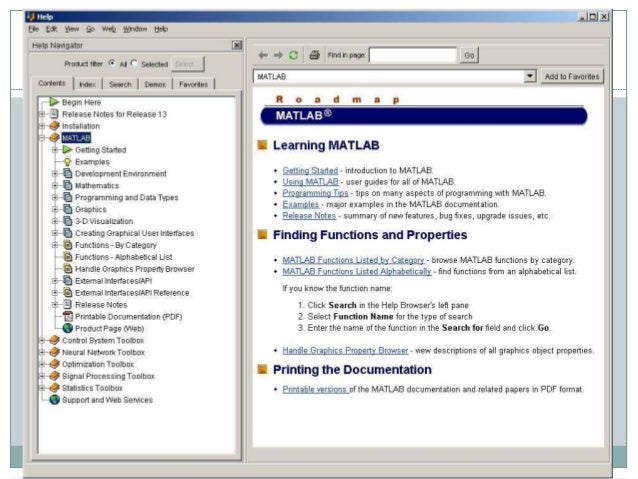The height and width of the screenshot is (479, 638).
Task: Open the Window menu
Action: click(x=135, y=29)
